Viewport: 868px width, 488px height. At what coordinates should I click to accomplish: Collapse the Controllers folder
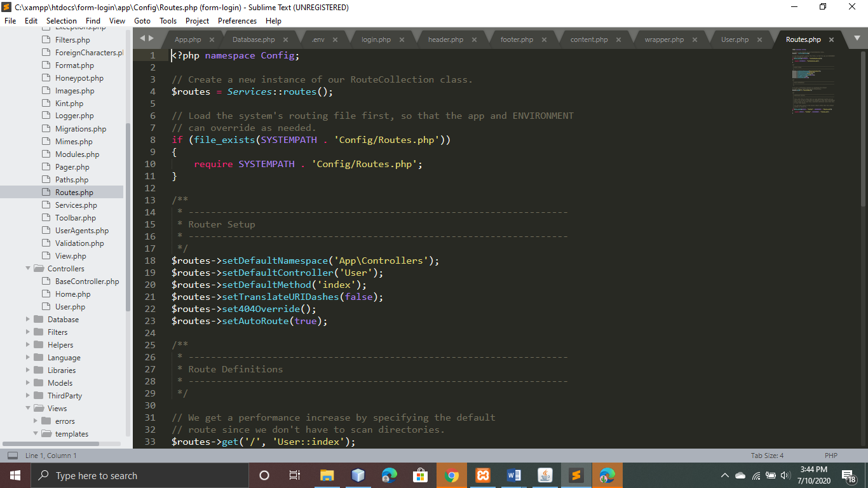(28, 269)
